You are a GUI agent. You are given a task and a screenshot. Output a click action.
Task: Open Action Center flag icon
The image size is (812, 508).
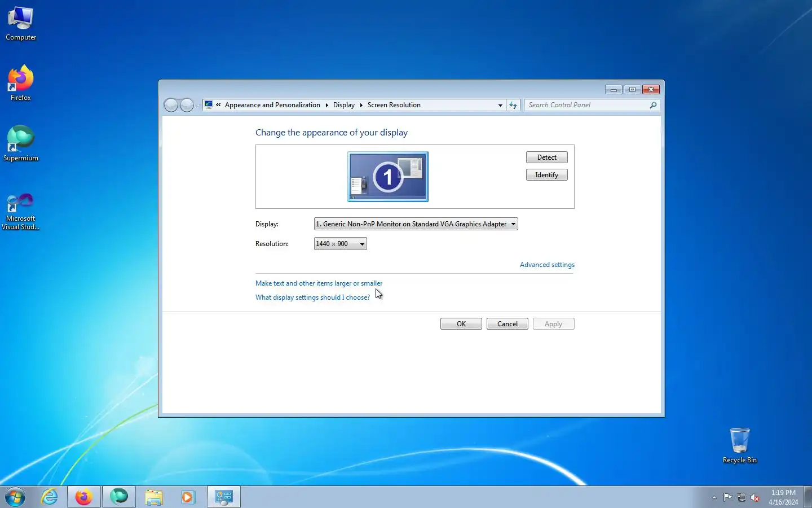tap(728, 497)
